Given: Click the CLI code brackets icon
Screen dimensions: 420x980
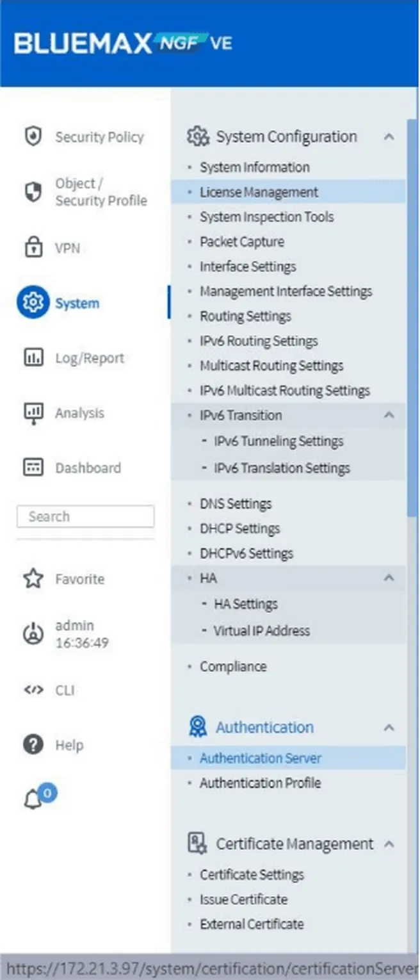Looking at the screenshot, I should (33, 690).
